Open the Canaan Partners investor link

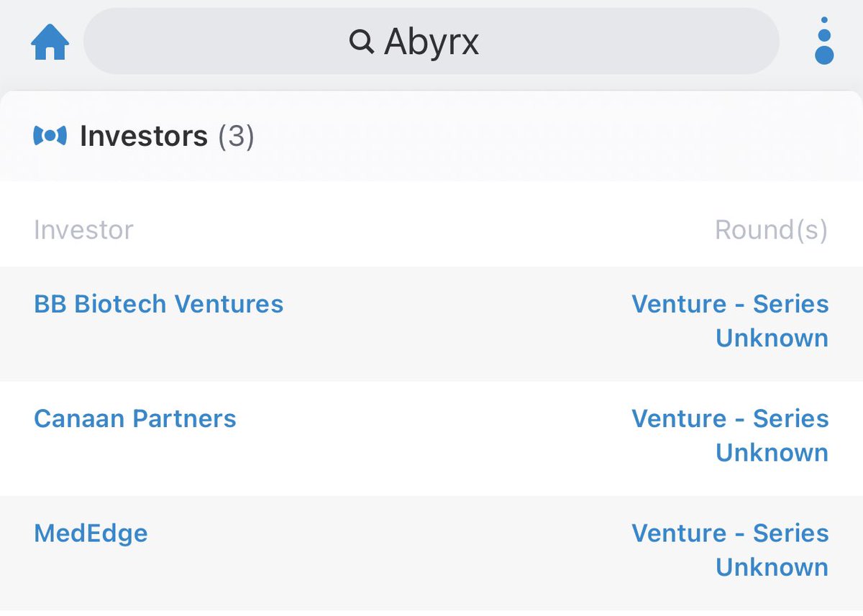[135, 418]
